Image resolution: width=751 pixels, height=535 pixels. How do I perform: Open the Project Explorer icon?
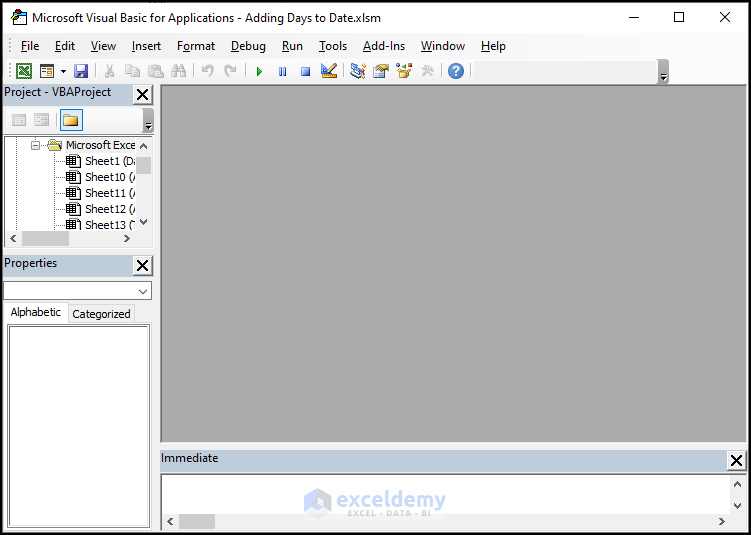[x=357, y=71]
